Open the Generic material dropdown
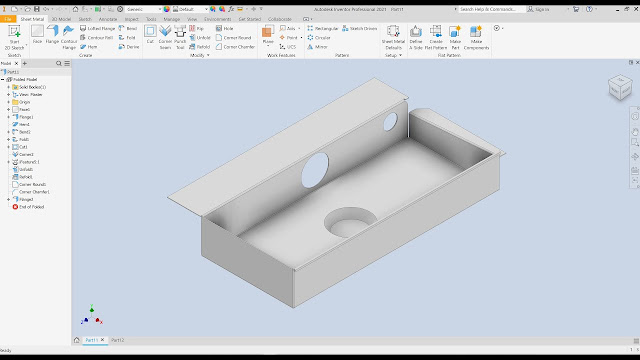Viewport: 640px width, 360px height. (143, 9)
